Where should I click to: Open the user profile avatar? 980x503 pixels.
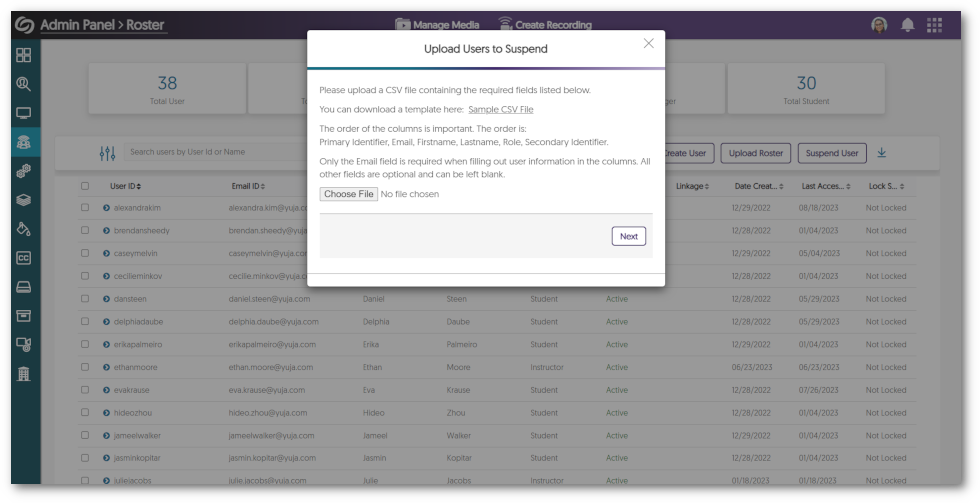879,25
